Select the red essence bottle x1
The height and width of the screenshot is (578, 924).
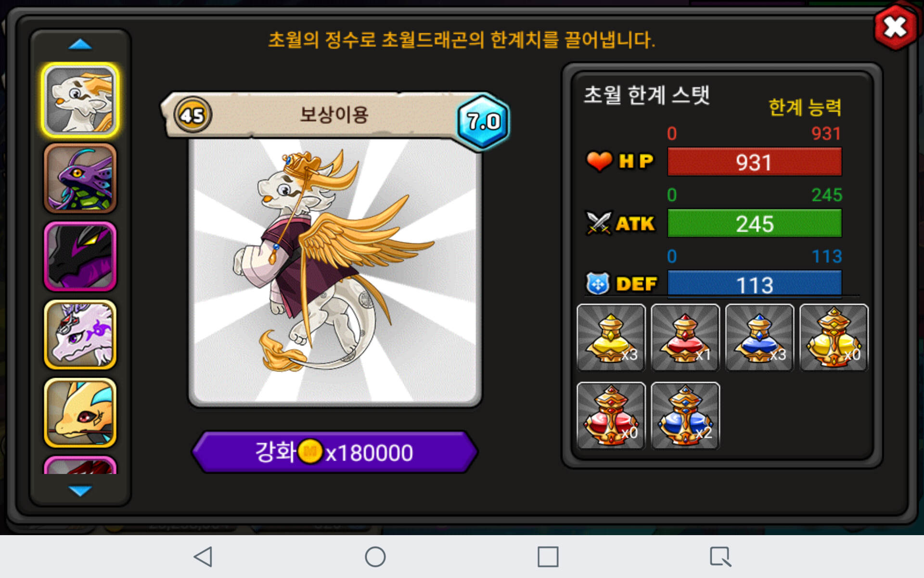tap(685, 338)
